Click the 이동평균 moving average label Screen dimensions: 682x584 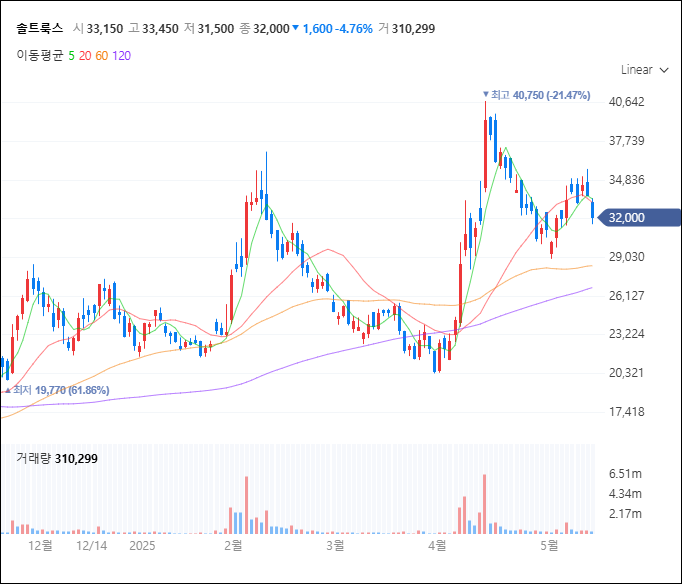tap(40, 55)
